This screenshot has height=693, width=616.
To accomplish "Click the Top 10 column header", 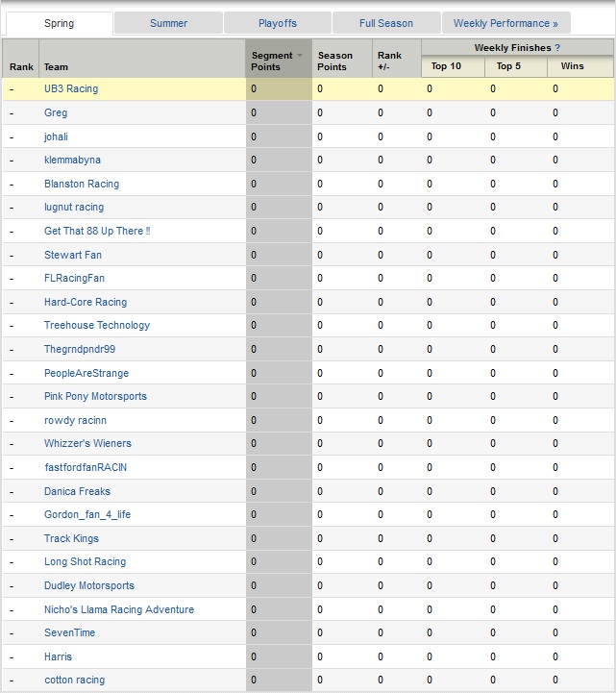I will pyautogui.click(x=446, y=66).
